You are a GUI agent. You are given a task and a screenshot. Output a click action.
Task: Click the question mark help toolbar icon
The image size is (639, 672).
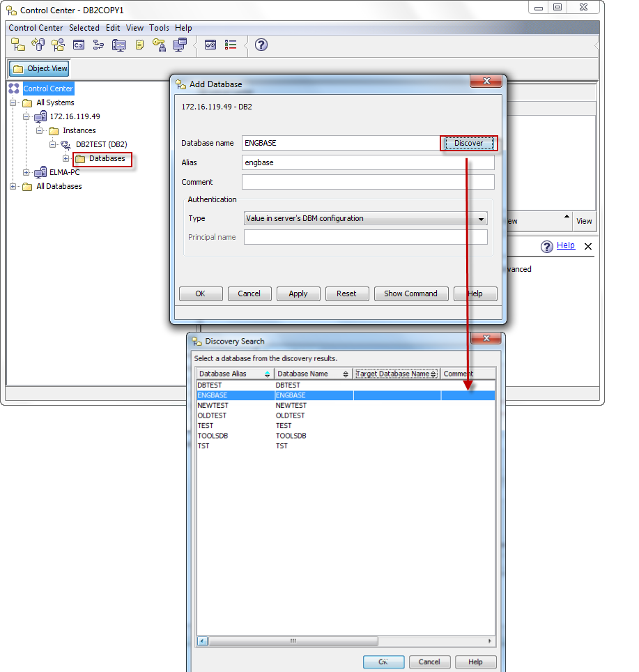261,45
